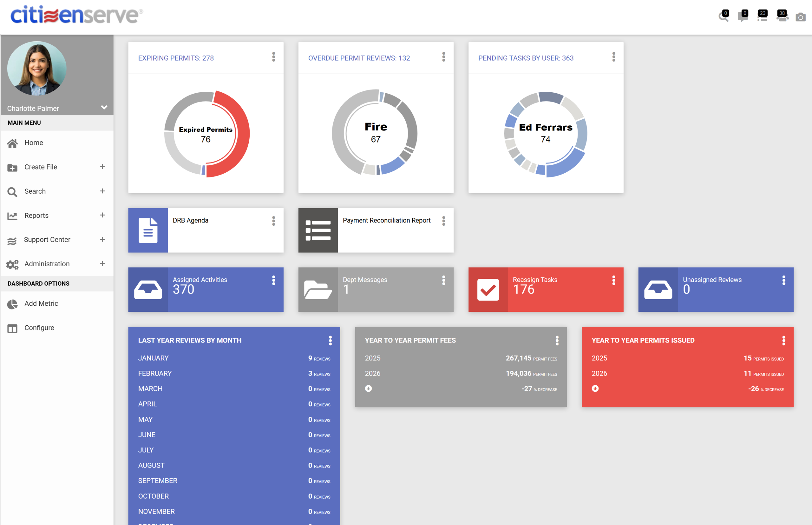The width and height of the screenshot is (812, 525).
Task: Expand the Administration menu section
Action: pos(102,263)
